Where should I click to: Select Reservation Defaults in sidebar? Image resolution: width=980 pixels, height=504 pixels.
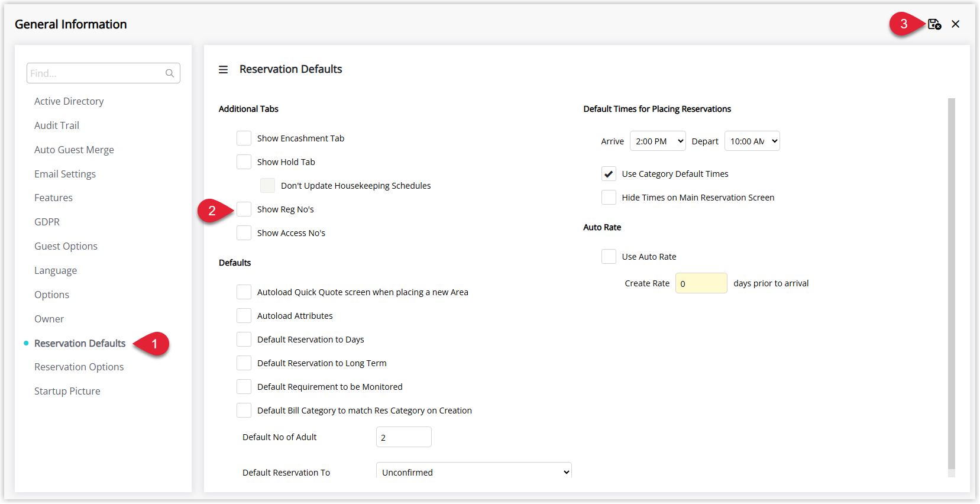tap(80, 343)
